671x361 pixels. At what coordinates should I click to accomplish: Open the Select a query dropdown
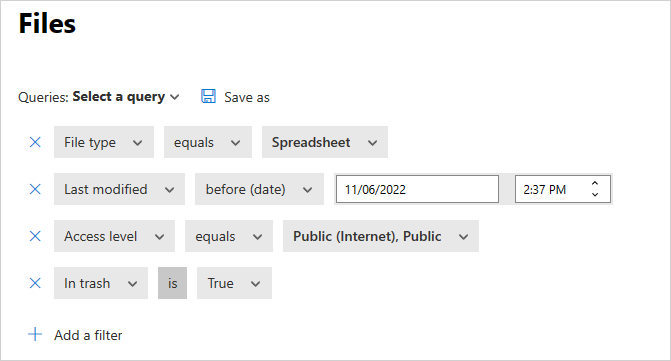click(126, 97)
